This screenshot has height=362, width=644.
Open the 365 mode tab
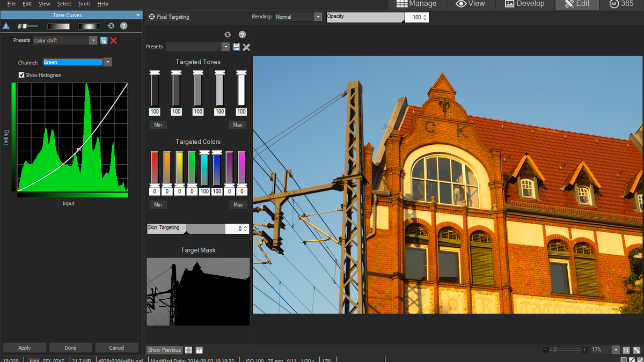622,4
